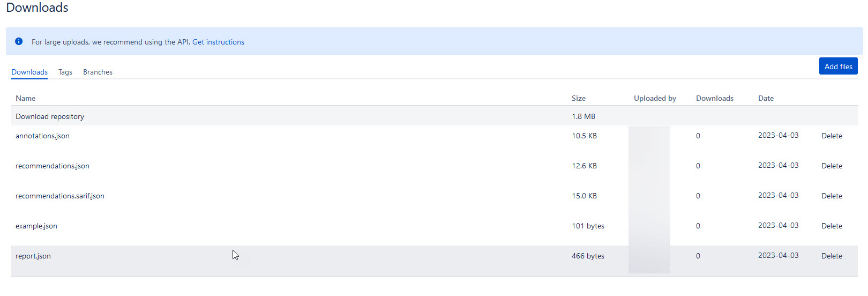Delete recommendations.sarif.json file
Image resolution: width=868 pixels, height=296 pixels.
coord(832,196)
